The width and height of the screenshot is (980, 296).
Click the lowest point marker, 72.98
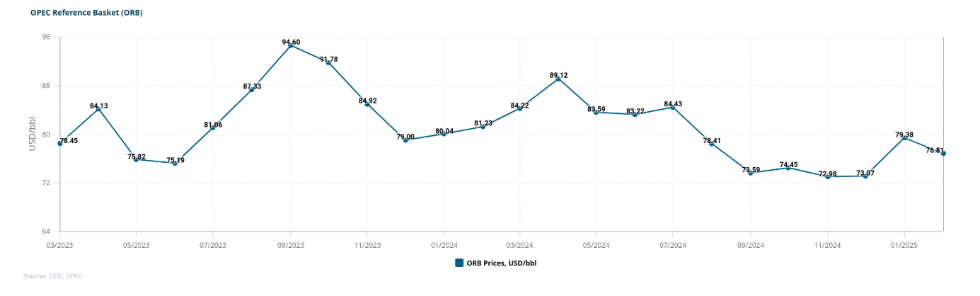click(827, 177)
